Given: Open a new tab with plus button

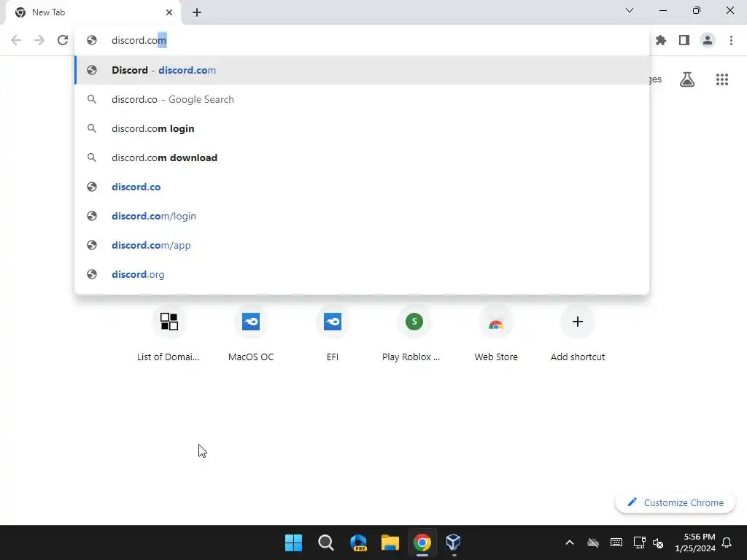Looking at the screenshot, I should [x=197, y=12].
